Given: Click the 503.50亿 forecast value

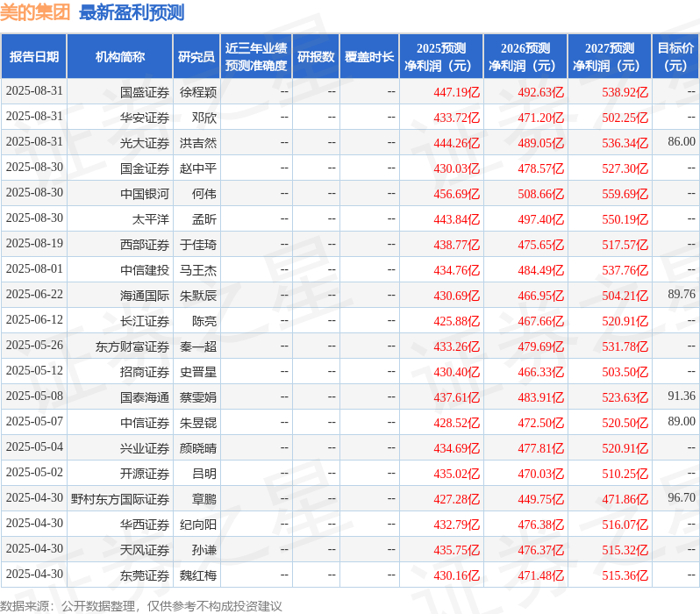Looking at the screenshot, I should (625, 373).
